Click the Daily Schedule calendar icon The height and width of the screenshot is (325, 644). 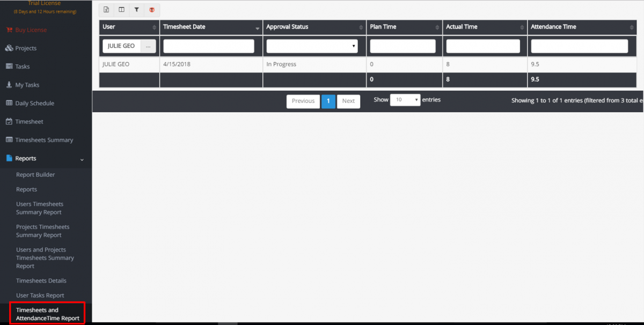tap(8, 102)
